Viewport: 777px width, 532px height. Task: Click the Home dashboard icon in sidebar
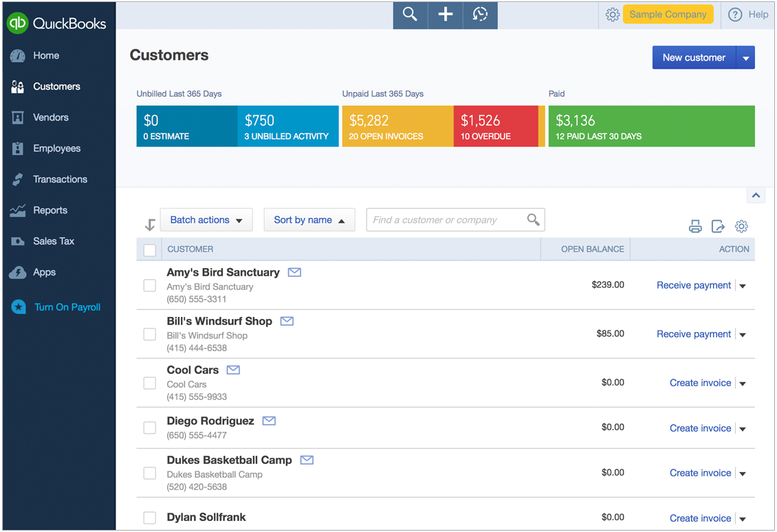(17, 56)
